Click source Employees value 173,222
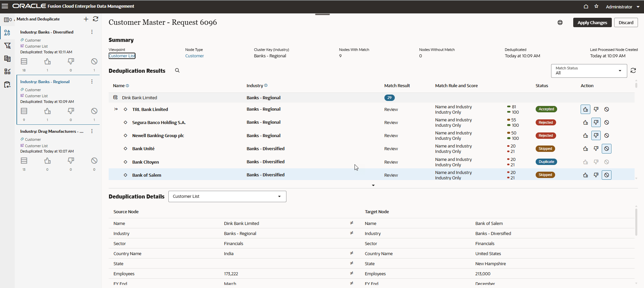Image resolution: width=644 pixels, height=288 pixels. tap(231, 274)
